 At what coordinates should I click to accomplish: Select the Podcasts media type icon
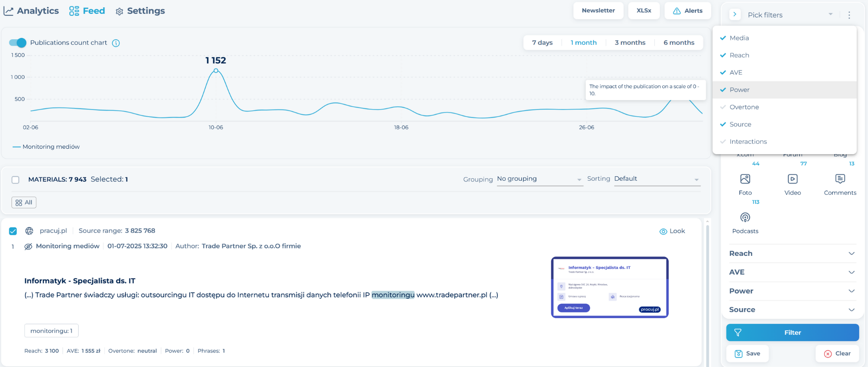tap(745, 218)
